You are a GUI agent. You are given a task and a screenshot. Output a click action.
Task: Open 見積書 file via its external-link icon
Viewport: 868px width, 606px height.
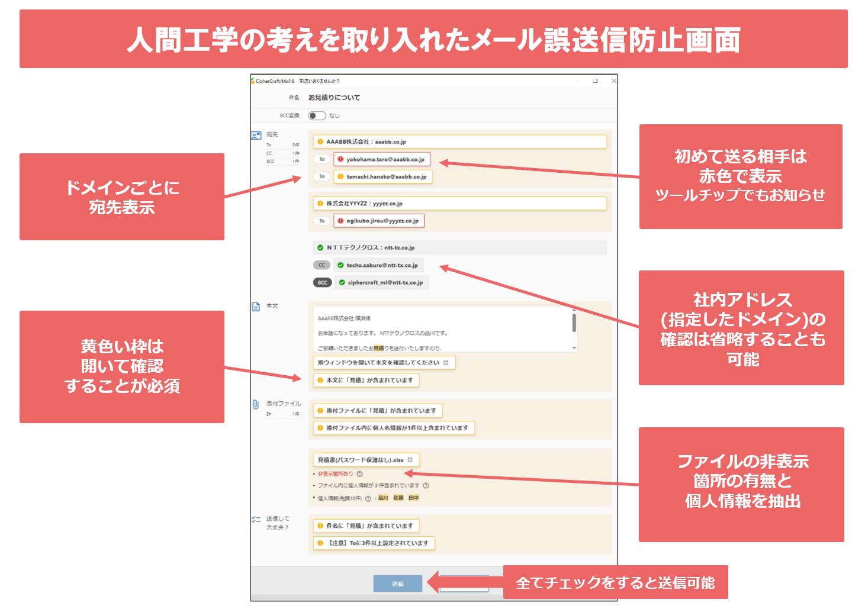pos(410,460)
